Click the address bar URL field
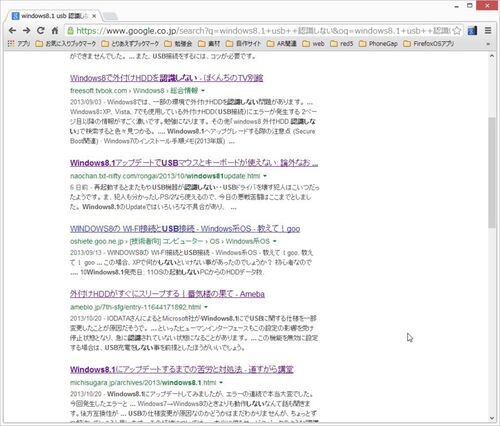500x426 pixels. (263, 31)
